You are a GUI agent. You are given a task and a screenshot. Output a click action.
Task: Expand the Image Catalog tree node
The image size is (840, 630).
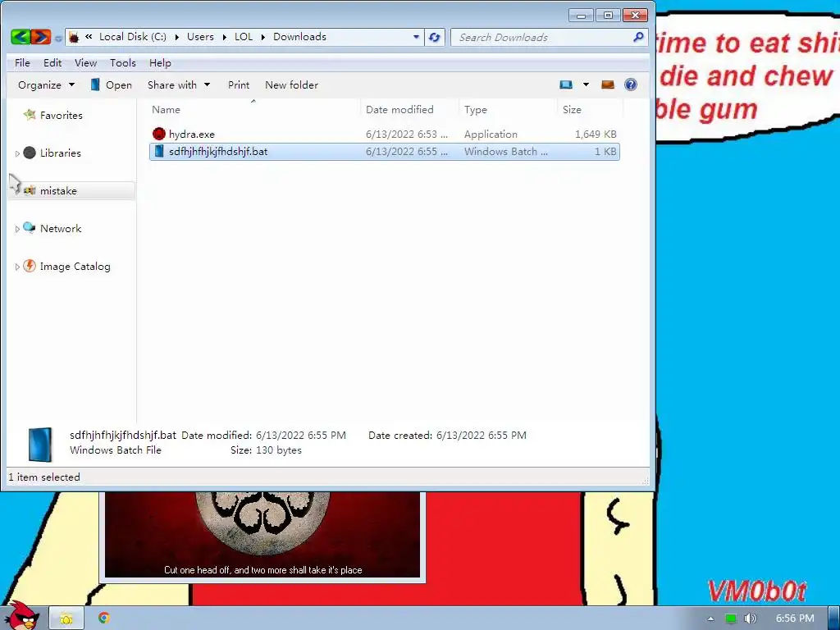click(x=17, y=267)
